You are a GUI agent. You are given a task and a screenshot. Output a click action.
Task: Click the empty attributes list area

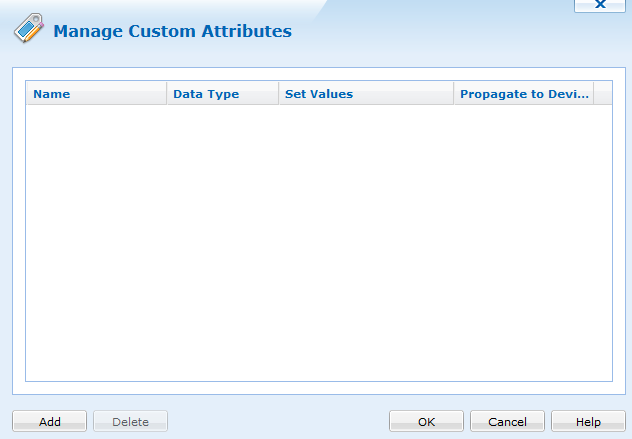(x=318, y=240)
